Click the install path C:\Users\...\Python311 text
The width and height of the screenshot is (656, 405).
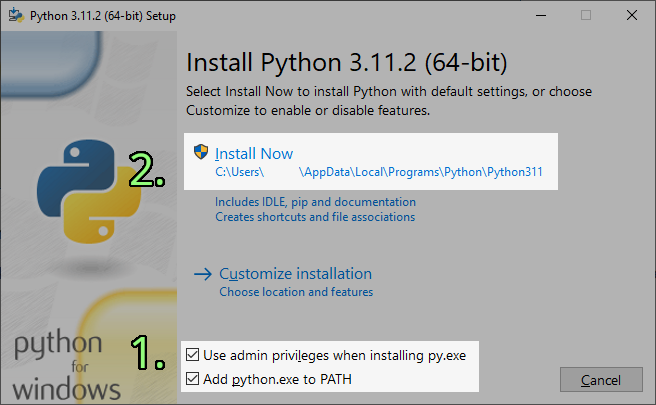(379, 172)
